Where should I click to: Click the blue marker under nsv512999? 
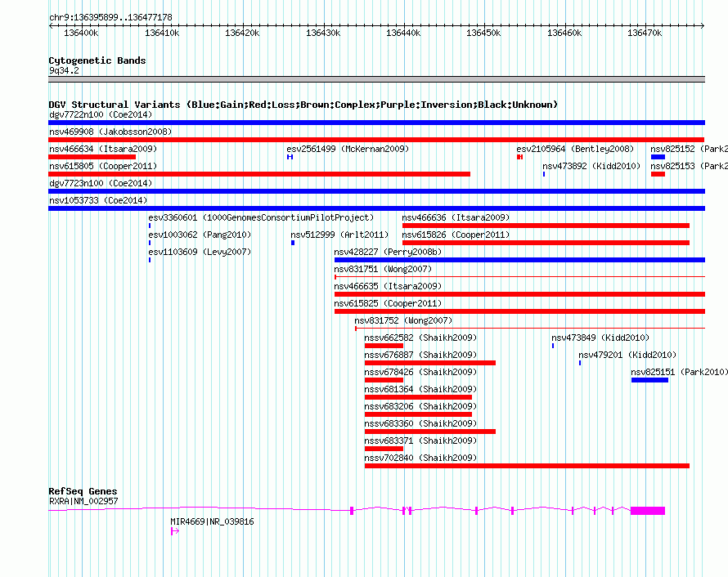click(293, 243)
